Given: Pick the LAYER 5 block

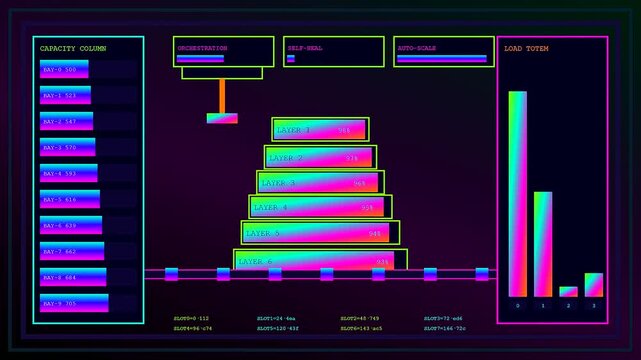Looking at the screenshot, I should tap(320, 233).
